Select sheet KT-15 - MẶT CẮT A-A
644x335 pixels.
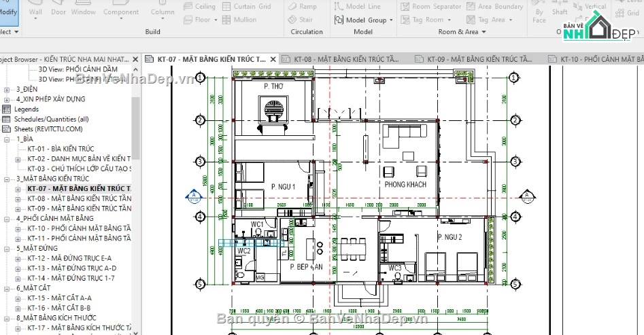pos(60,298)
